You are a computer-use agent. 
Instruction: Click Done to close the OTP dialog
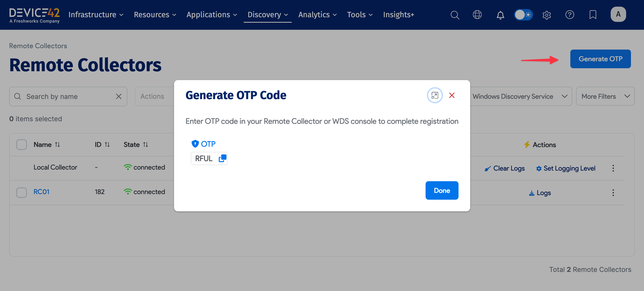(x=442, y=190)
